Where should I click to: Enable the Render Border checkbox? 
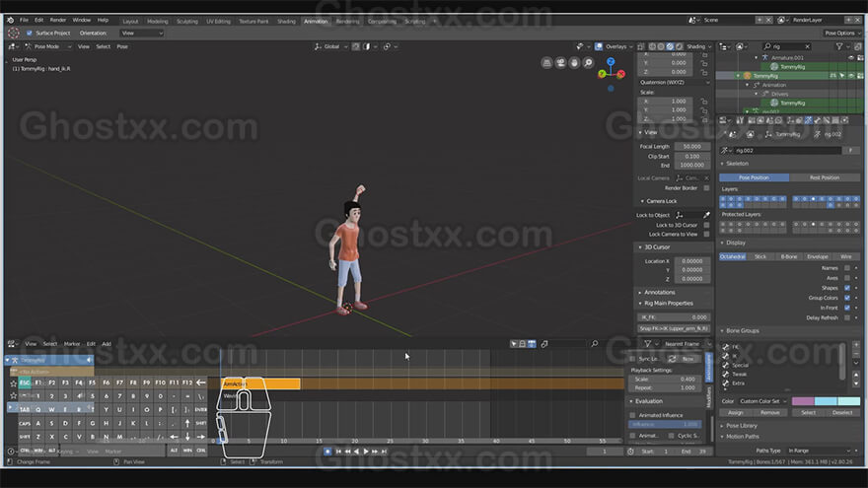(x=706, y=188)
